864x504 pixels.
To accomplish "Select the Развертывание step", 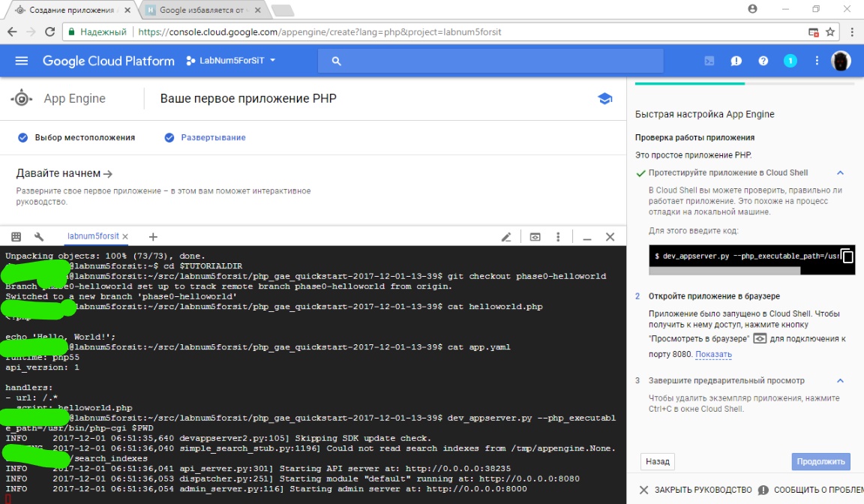I will [x=205, y=138].
